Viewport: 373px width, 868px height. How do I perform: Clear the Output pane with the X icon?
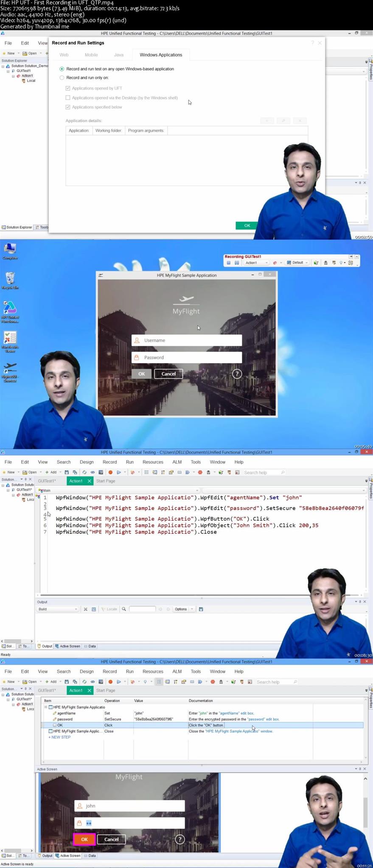(x=85, y=609)
